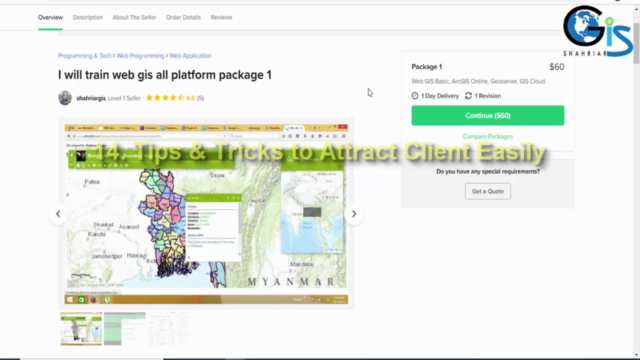Screen dimensions: 640x360
Task: Click the star rating row
Action: click(x=165, y=98)
